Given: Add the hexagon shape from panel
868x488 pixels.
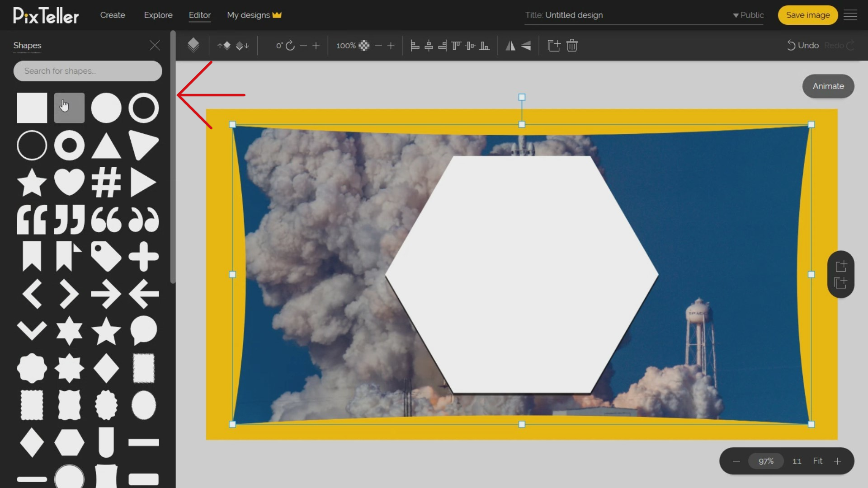Looking at the screenshot, I should [69, 442].
